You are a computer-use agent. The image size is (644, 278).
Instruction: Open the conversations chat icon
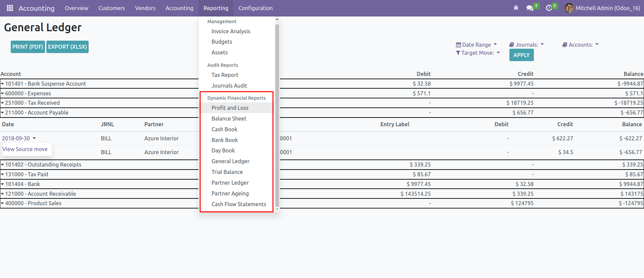[530, 8]
